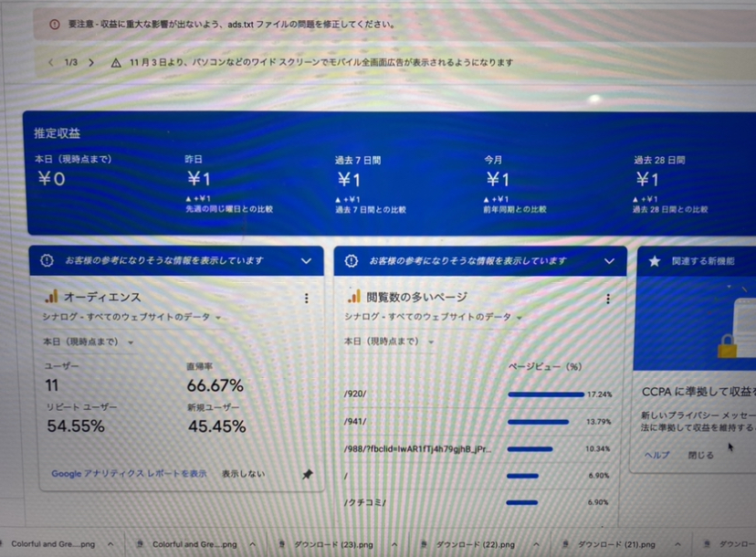Click 閉じる on the CCPA card
The width and height of the screenshot is (756, 557).
700,454
